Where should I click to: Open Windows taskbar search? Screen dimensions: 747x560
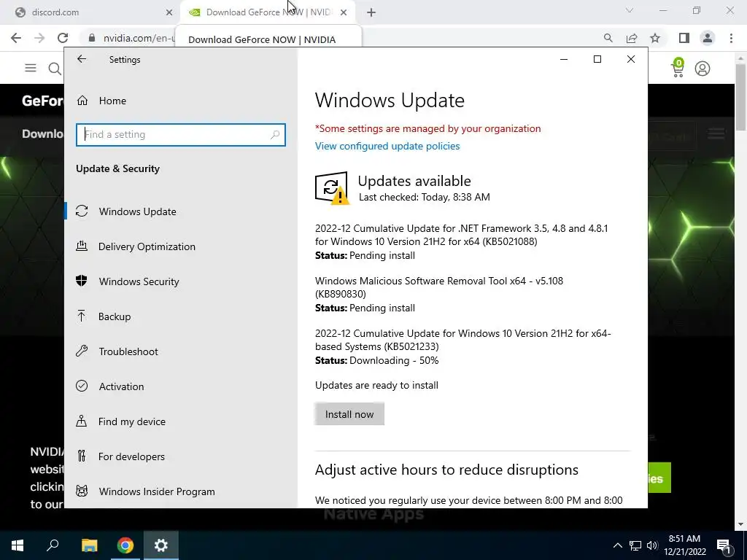tap(53, 545)
